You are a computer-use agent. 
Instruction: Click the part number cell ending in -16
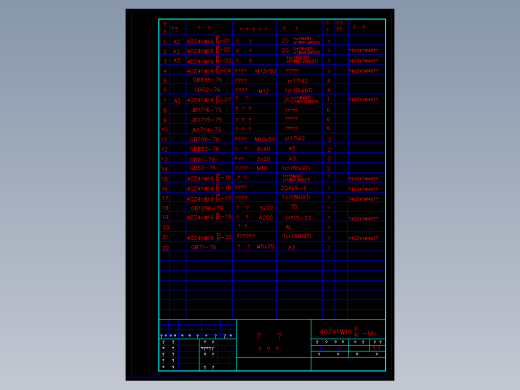(209, 188)
